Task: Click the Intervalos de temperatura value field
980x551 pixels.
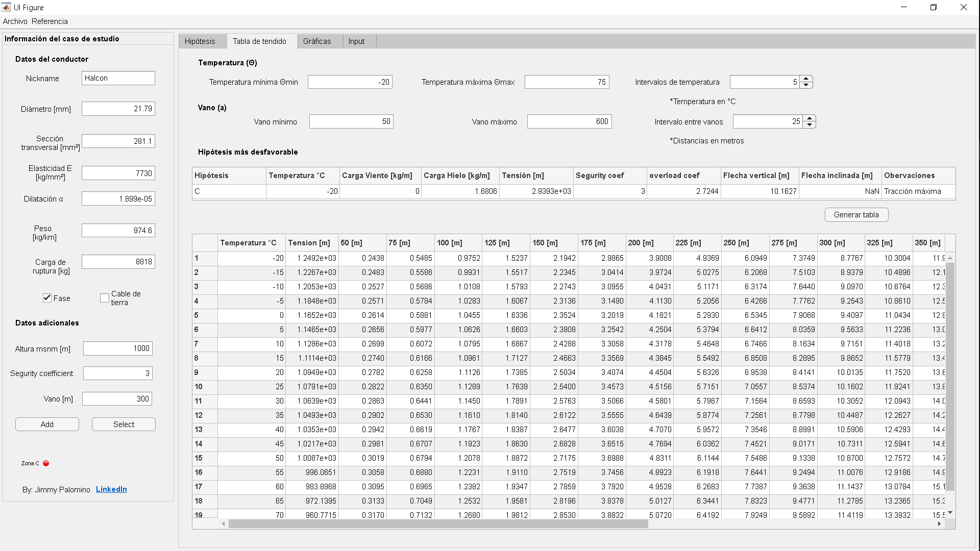Action: coord(765,82)
